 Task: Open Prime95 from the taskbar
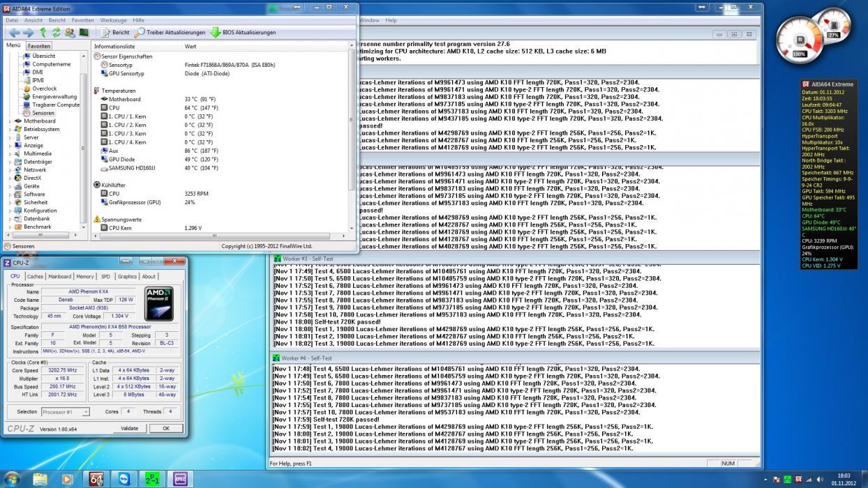click(x=152, y=479)
